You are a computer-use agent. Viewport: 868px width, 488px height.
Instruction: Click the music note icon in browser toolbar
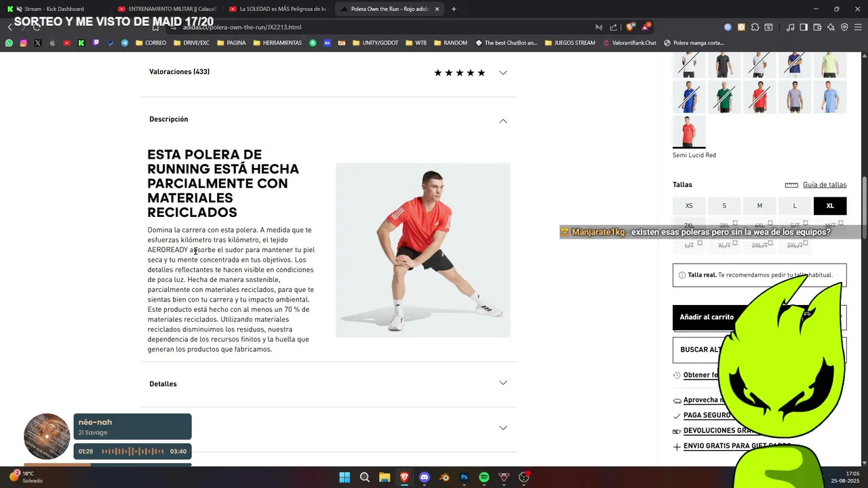coord(790,27)
